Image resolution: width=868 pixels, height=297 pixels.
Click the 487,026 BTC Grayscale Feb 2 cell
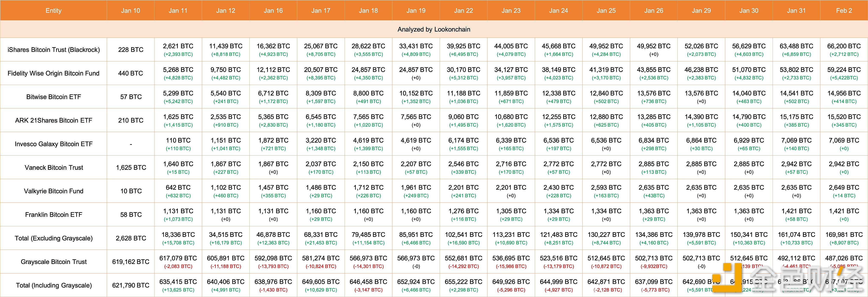pos(844,262)
